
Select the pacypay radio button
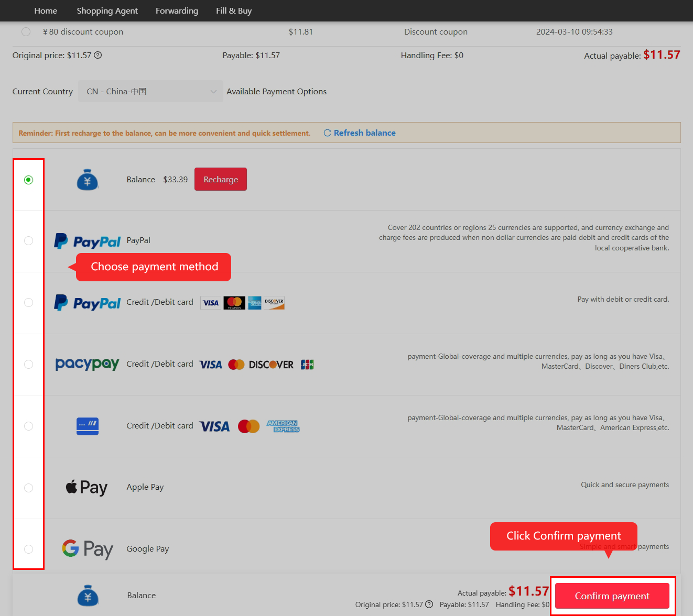tap(29, 365)
